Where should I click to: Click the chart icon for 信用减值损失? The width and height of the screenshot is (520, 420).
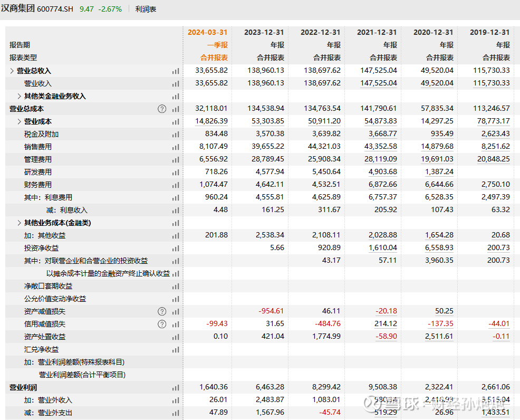click(x=176, y=324)
